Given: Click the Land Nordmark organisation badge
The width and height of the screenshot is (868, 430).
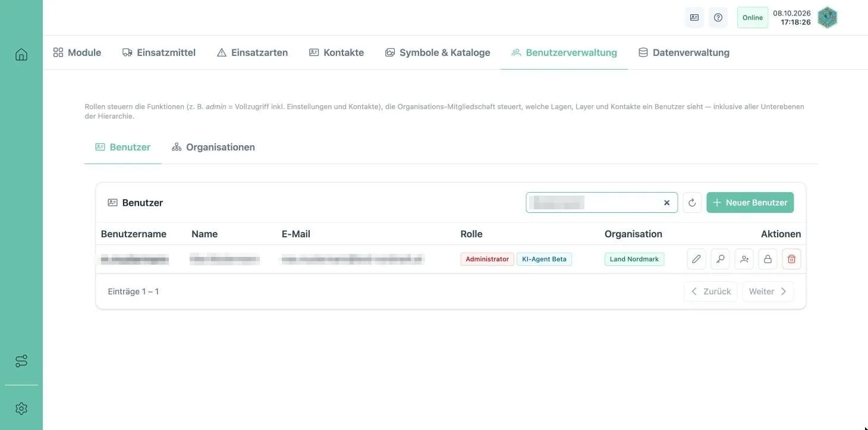Looking at the screenshot, I should [634, 259].
